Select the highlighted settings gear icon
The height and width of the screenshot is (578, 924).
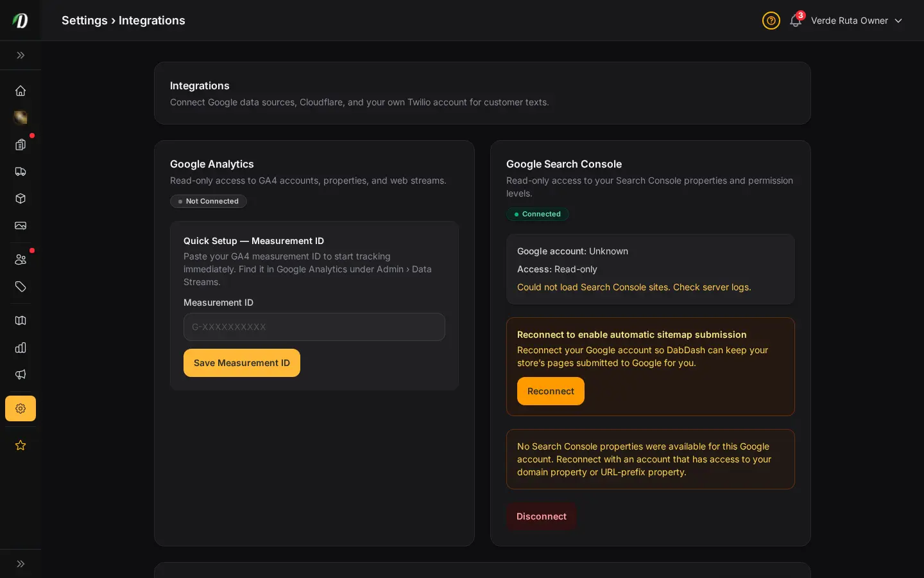(x=21, y=408)
